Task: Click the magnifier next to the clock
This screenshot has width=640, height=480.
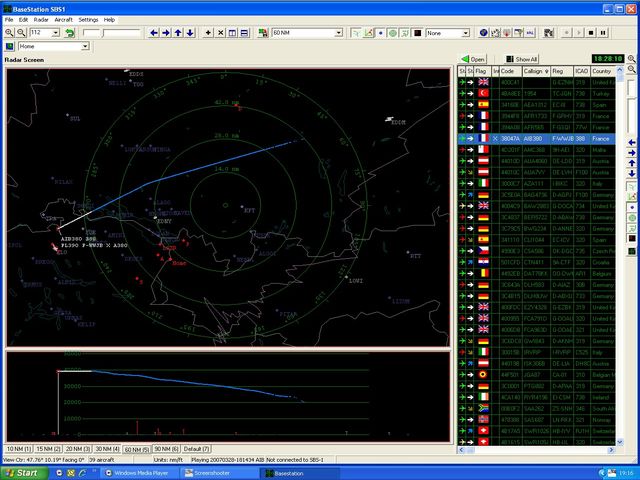Action: 631,59
